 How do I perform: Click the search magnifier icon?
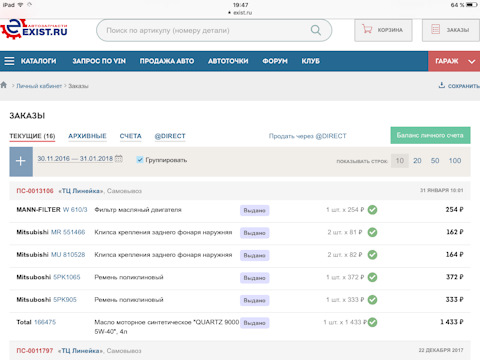316,30
